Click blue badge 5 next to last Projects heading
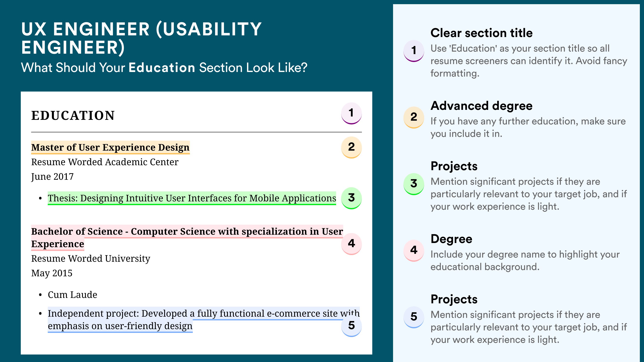 (414, 317)
